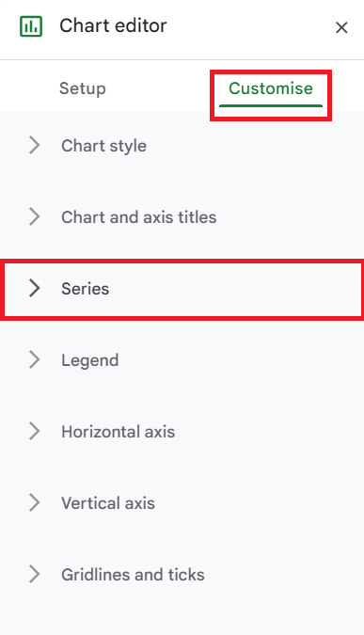Click the green Chart editor bar-chart icon
364x635 pixels.
(31, 26)
